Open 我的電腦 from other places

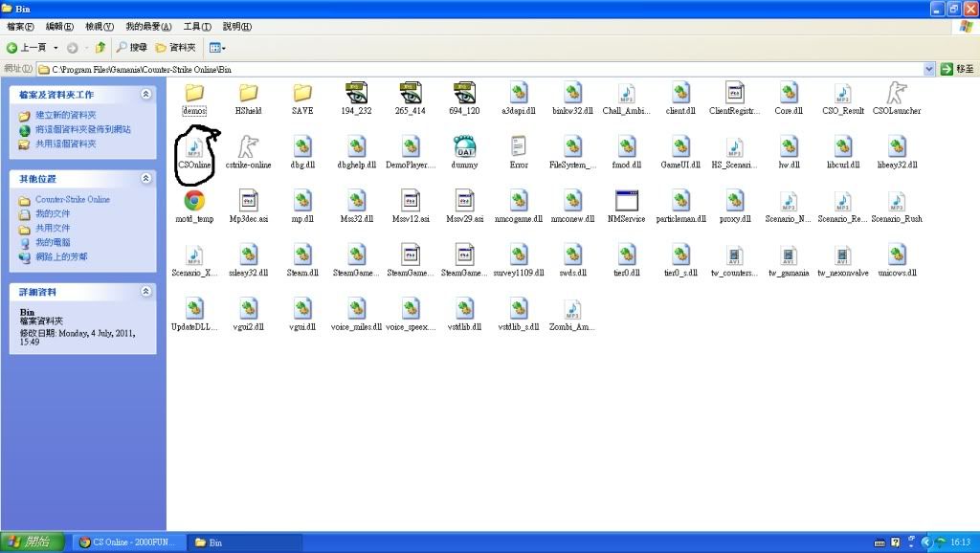(x=53, y=242)
